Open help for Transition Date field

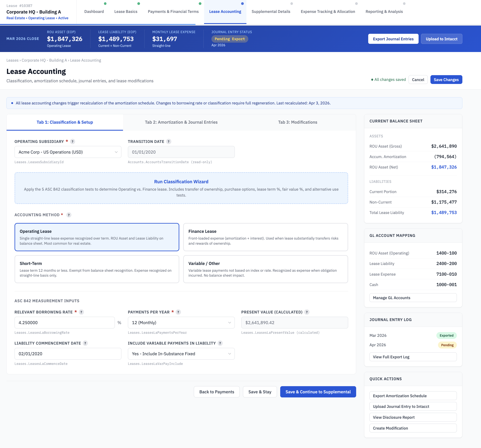pyautogui.click(x=168, y=141)
